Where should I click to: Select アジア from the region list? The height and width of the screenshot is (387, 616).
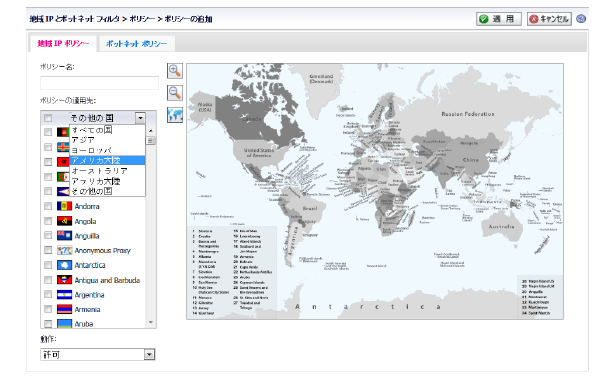[x=107, y=140]
